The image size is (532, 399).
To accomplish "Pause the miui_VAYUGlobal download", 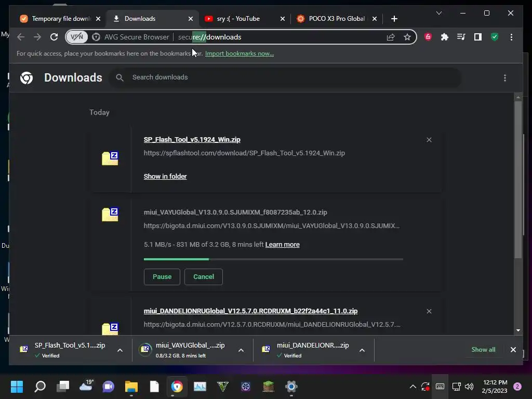I will [x=162, y=277].
